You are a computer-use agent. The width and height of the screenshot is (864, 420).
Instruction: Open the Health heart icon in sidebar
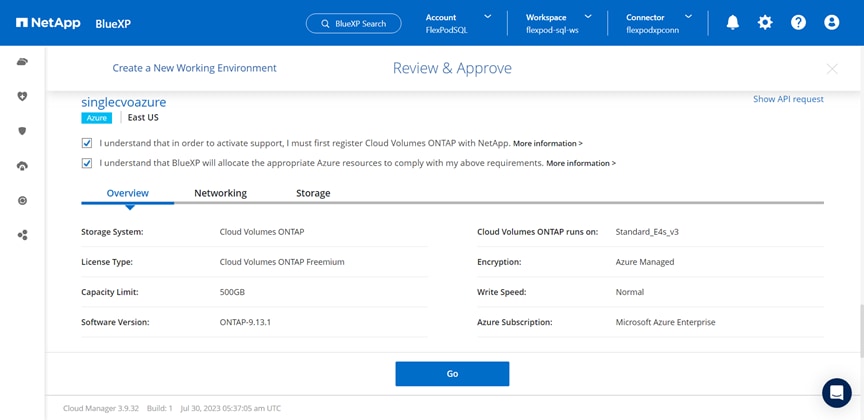(22, 96)
